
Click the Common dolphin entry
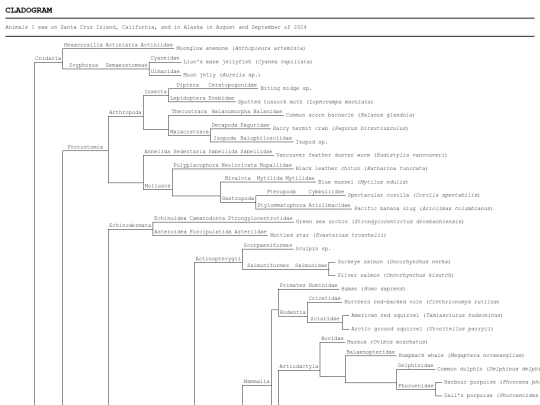pyautogui.click(x=488, y=369)
